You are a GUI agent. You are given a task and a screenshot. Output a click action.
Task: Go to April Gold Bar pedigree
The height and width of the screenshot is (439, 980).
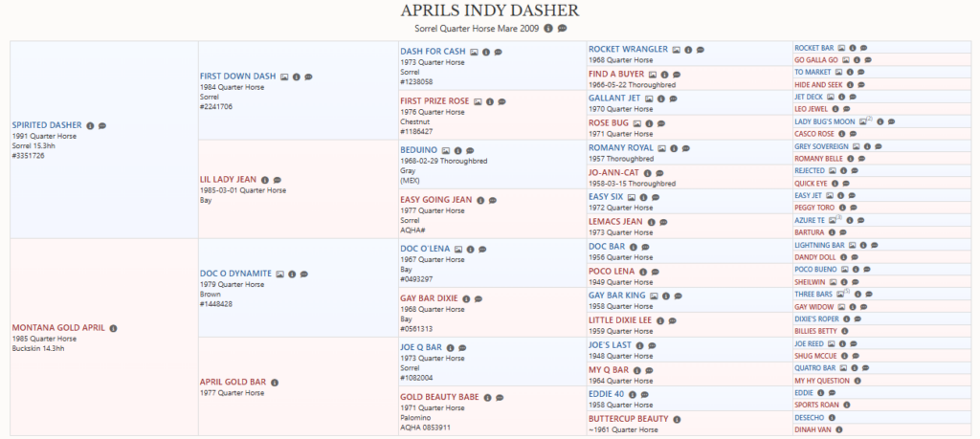(234, 383)
